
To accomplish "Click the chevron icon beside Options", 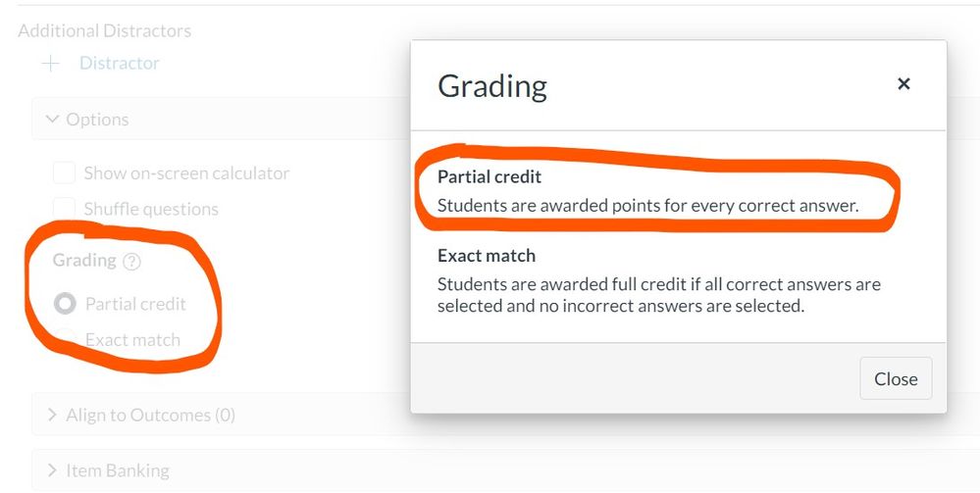I will [x=53, y=119].
